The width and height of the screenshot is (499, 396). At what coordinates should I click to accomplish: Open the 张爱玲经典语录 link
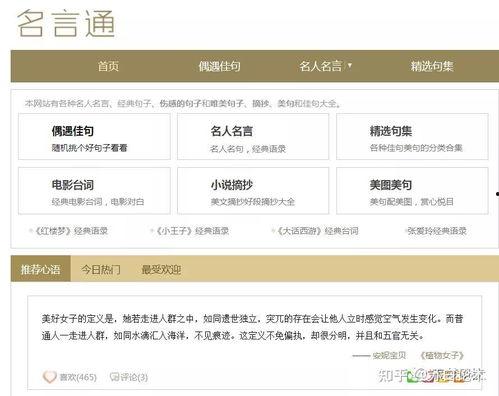click(437, 231)
